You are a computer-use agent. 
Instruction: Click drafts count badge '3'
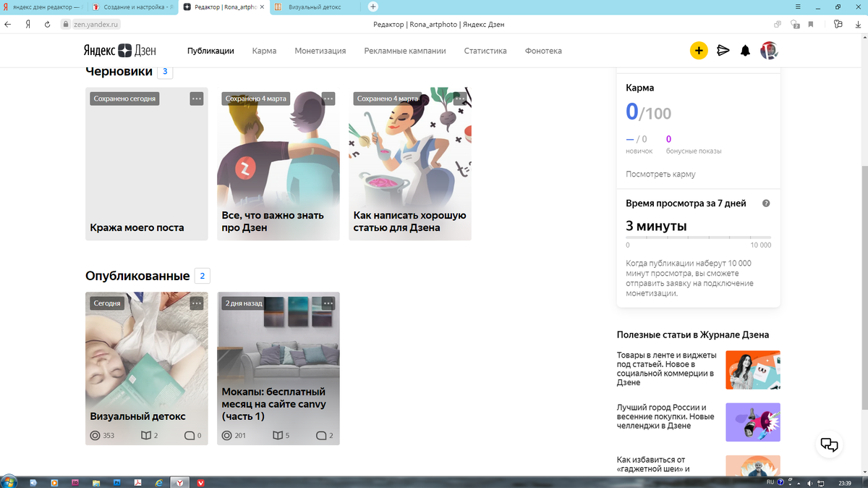coord(165,72)
